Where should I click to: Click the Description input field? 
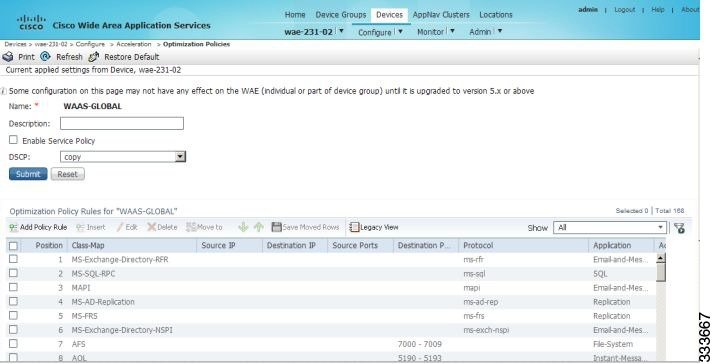click(122, 124)
